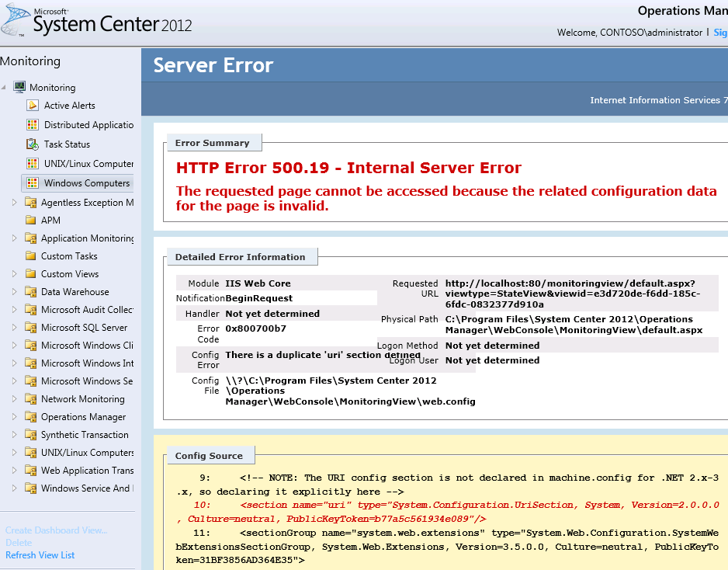Open the Task Status view icon
Screen dimensions: 728x570
click(x=32, y=144)
